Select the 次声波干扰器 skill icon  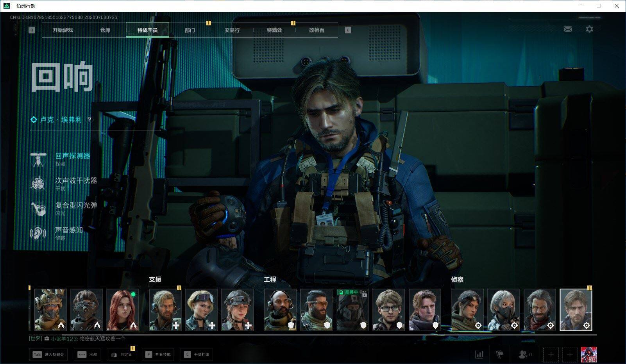click(38, 184)
